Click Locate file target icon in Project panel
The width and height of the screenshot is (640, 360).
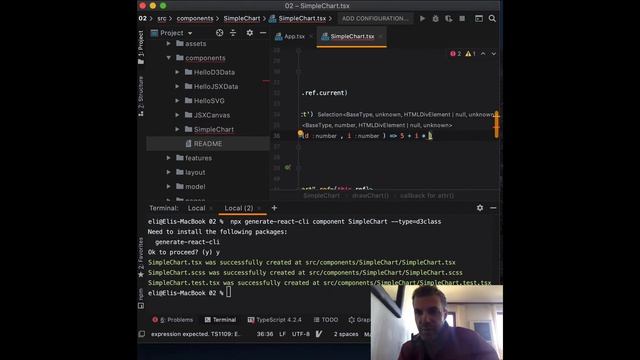click(x=220, y=33)
